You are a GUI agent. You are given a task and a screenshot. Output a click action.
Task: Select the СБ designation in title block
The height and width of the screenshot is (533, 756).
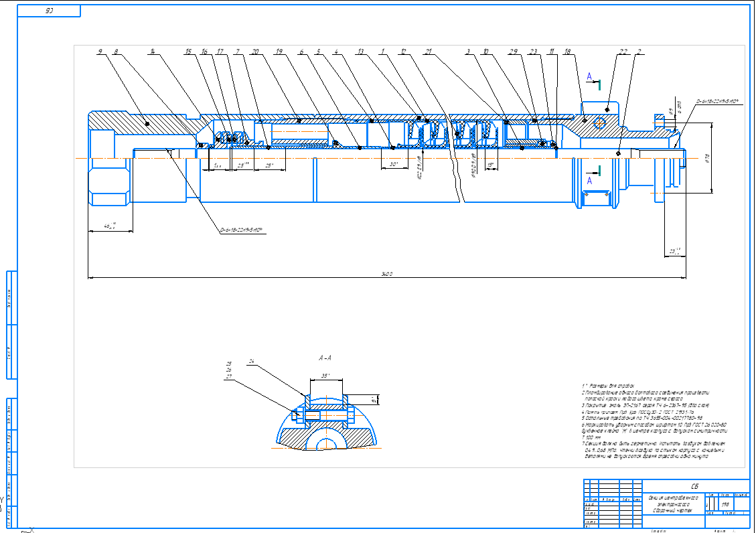(695, 486)
